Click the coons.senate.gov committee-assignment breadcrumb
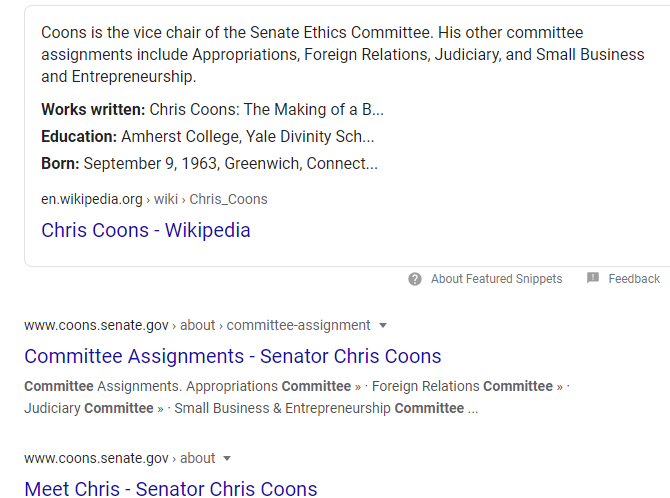The height and width of the screenshot is (498, 670). pos(197,326)
